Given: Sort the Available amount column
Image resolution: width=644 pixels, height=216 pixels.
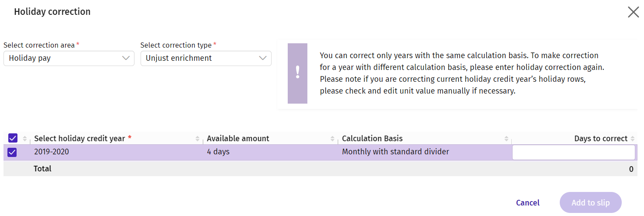Looking at the screenshot, I should coord(333,139).
